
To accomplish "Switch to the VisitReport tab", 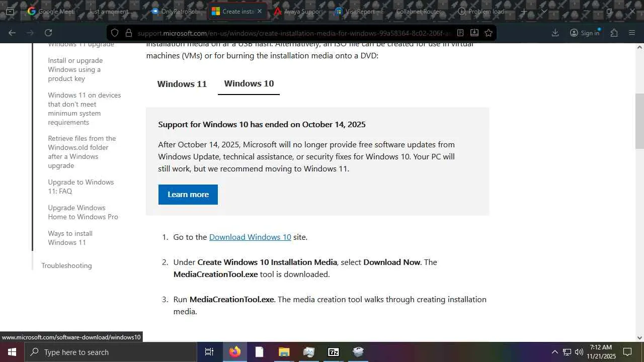I will click(359, 11).
